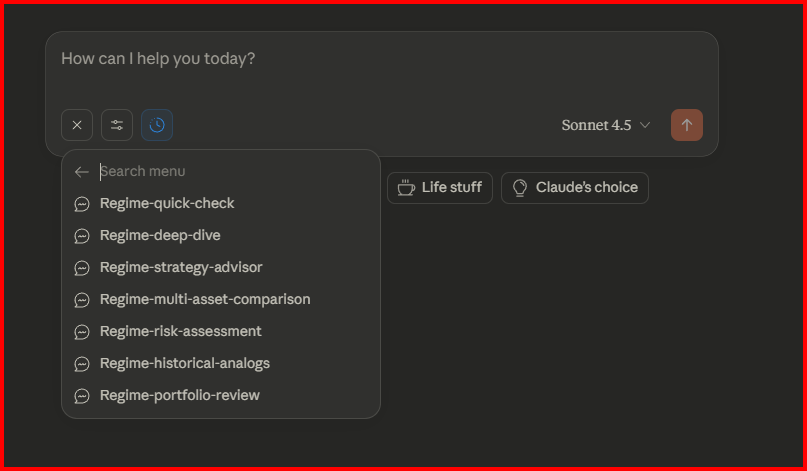807x471 pixels.
Task: Open Regime-strategy-advisor menu entry
Action: 181,267
